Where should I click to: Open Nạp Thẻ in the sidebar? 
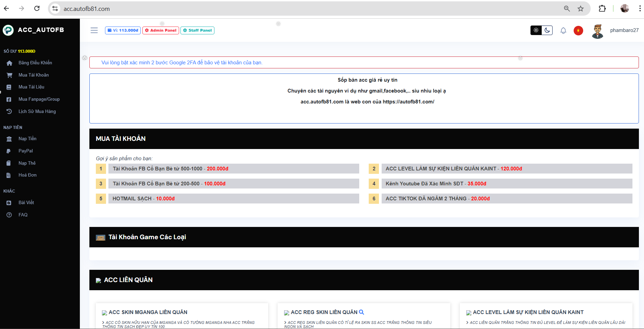tap(27, 163)
